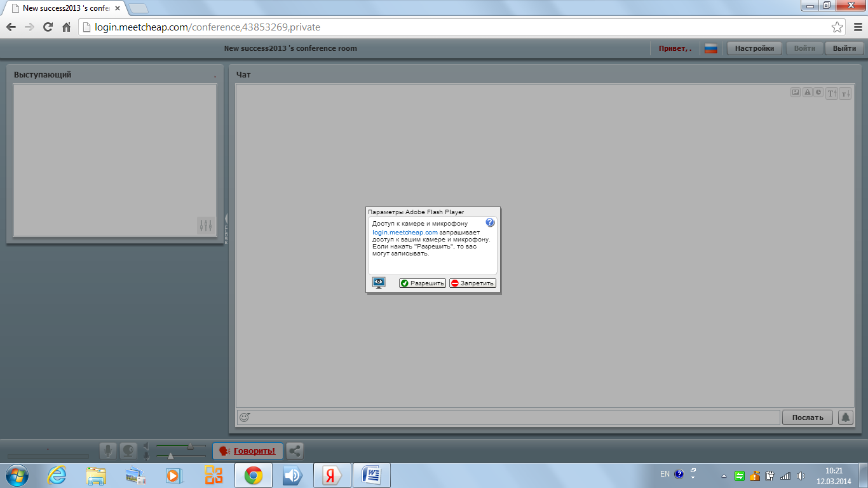Click the power plug tray icon

[x=770, y=475]
